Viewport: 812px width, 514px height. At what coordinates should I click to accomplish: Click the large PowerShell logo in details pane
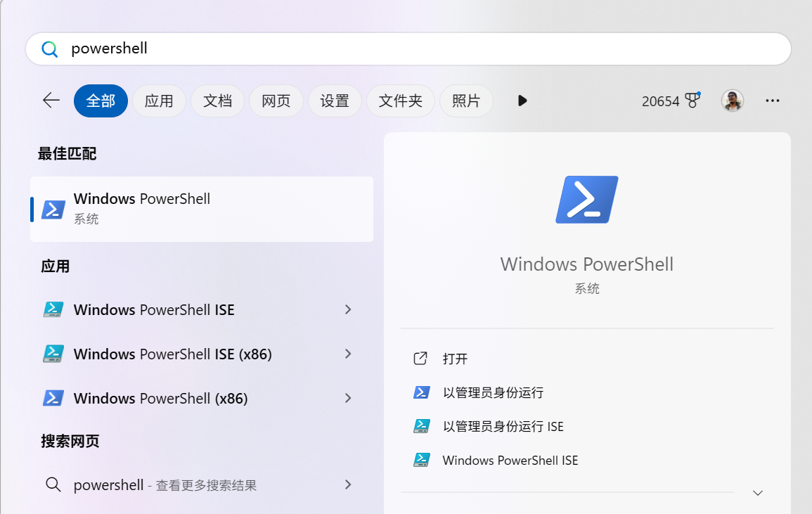tap(587, 200)
